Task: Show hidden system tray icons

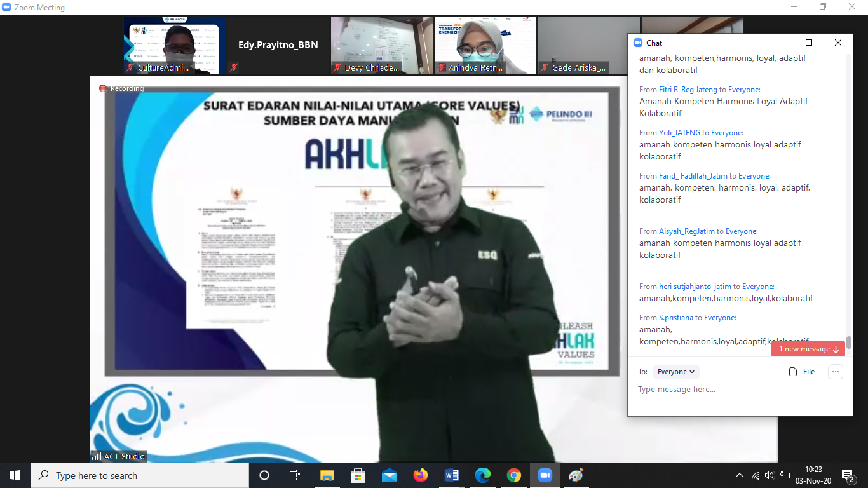Action: click(739, 475)
